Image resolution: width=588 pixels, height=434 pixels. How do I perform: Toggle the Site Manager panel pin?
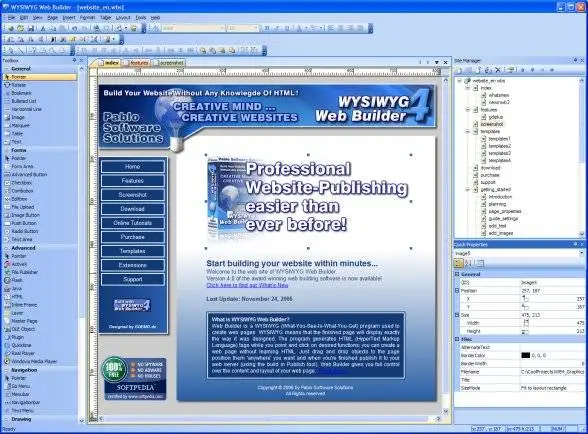pos(575,60)
